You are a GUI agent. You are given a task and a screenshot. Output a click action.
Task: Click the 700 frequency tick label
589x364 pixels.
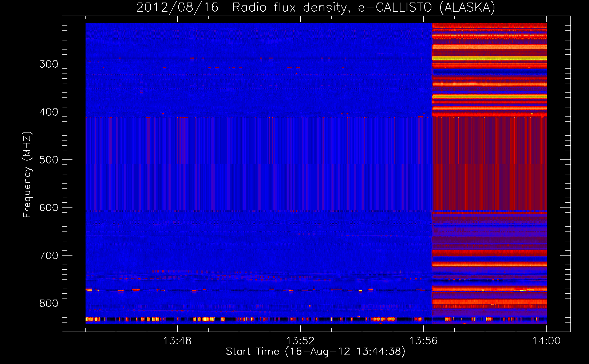coord(49,256)
